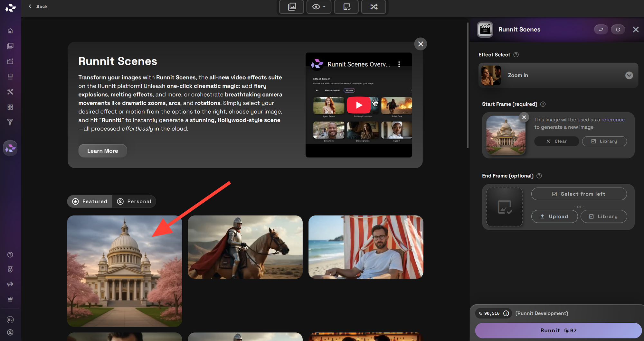Open the image gallery icon in the left sidebar
644x341 pixels.
(10, 46)
